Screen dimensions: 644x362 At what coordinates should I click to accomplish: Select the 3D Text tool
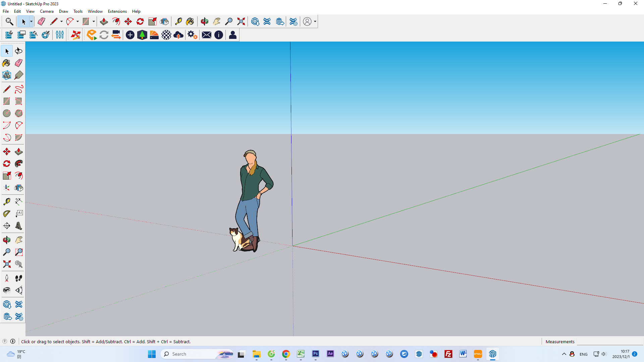click(19, 226)
